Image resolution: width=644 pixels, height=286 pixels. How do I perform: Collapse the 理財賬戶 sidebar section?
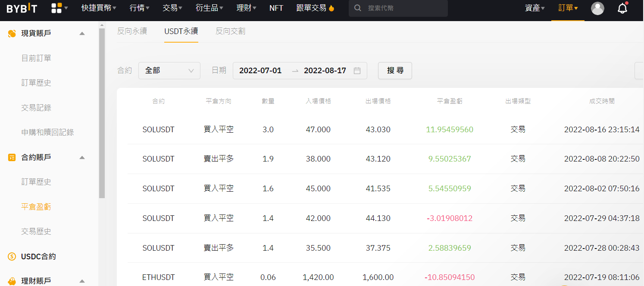tap(82, 281)
